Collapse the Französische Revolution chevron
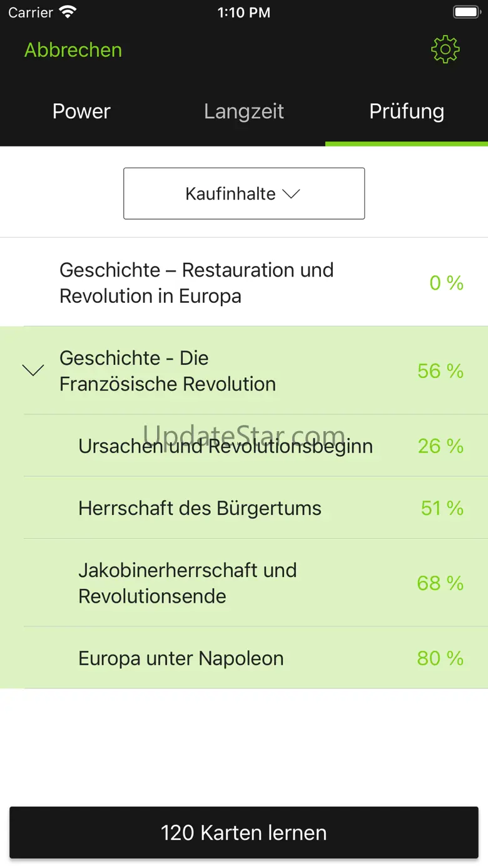 33,370
